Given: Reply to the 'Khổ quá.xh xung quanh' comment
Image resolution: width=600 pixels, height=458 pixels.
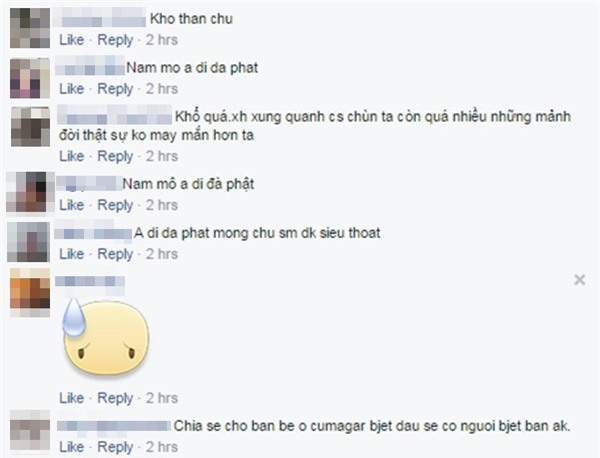Looking at the screenshot, I should click(x=115, y=156).
